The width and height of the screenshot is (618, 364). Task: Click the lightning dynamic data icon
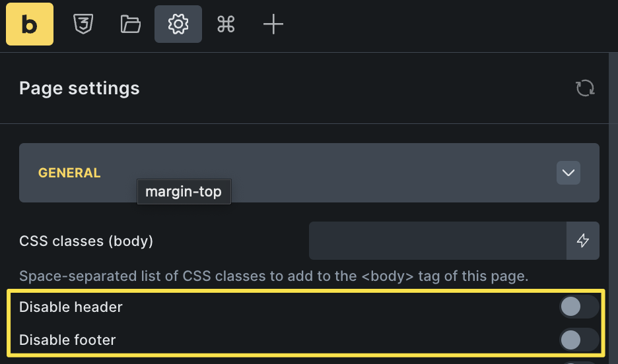click(583, 241)
